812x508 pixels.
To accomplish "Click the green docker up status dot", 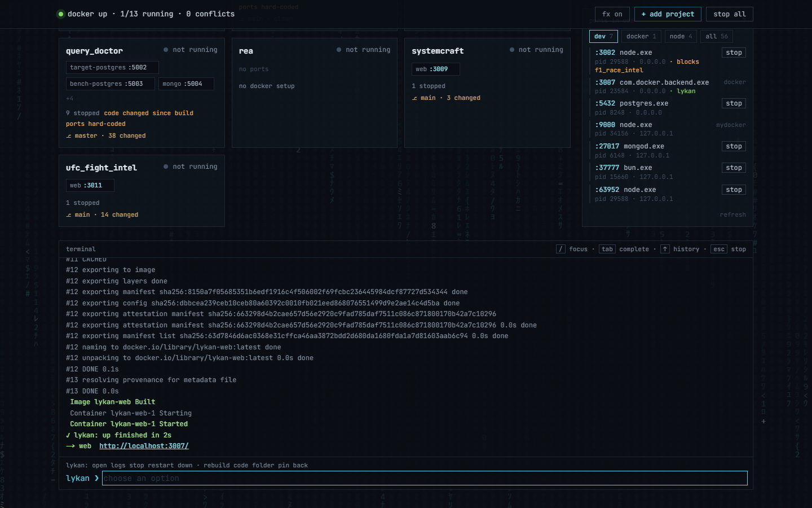I will coord(61,14).
